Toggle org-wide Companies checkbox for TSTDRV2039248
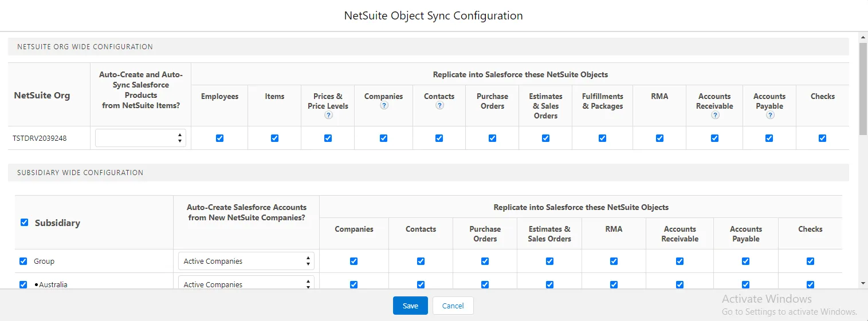Screen dimensions: 868x321 tap(383, 138)
